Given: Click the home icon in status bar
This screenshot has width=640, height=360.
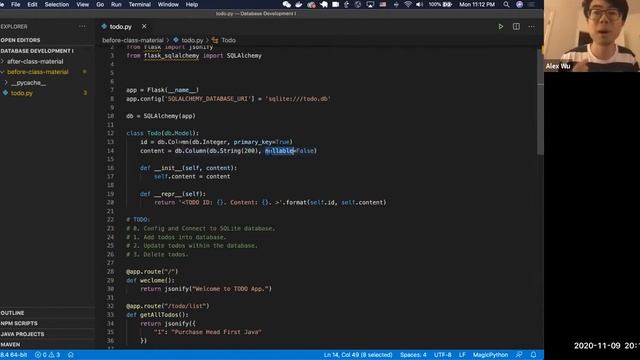Looking at the screenshot, I should (71, 355).
